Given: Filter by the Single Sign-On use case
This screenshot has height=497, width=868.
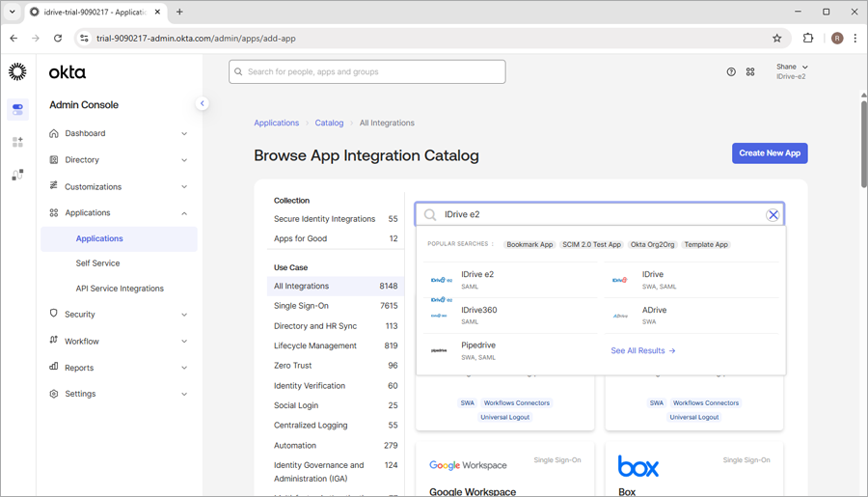Looking at the screenshot, I should click(x=301, y=306).
